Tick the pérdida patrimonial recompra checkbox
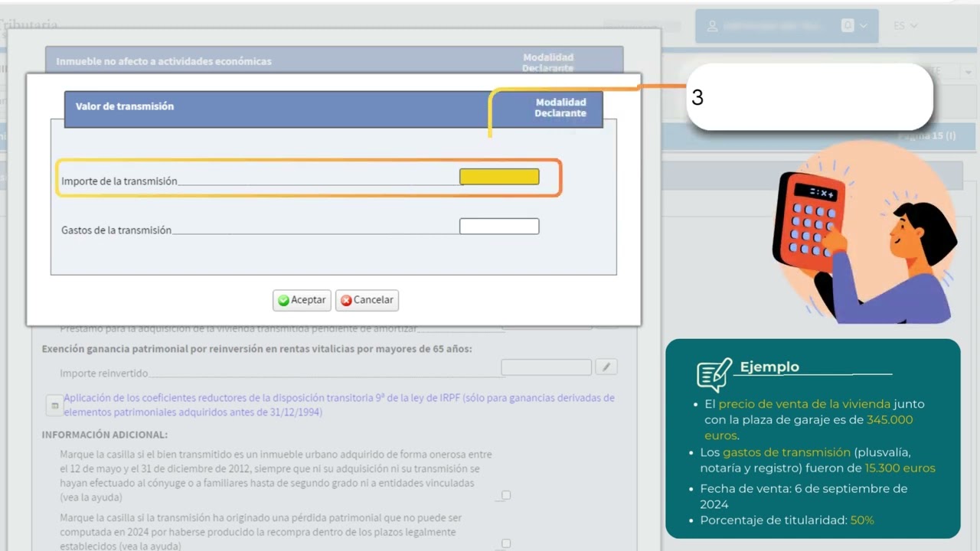 [505, 543]
